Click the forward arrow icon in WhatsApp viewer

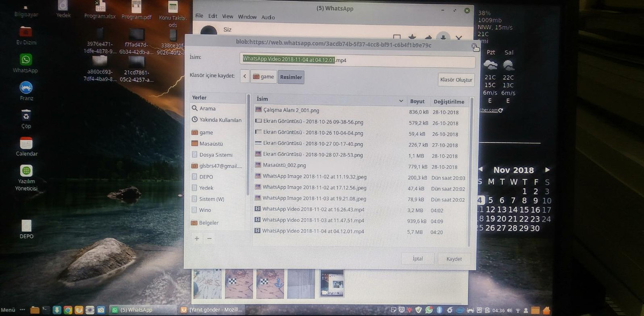428,37
